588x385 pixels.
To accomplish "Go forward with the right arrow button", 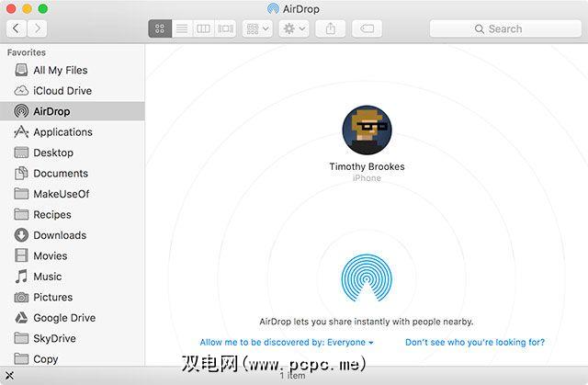I will (x=37, y=28).
